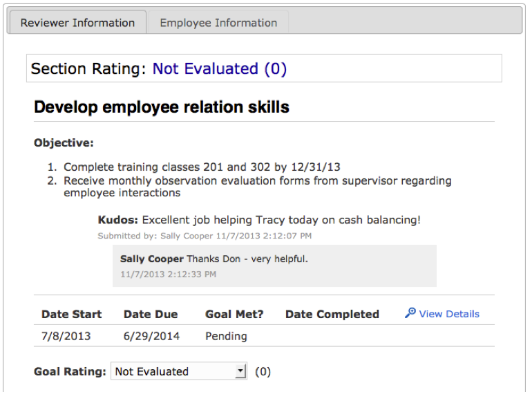Click the (0) score next to Goal Rating
This screenshot has height=401, width=532.
click(263, 371)
